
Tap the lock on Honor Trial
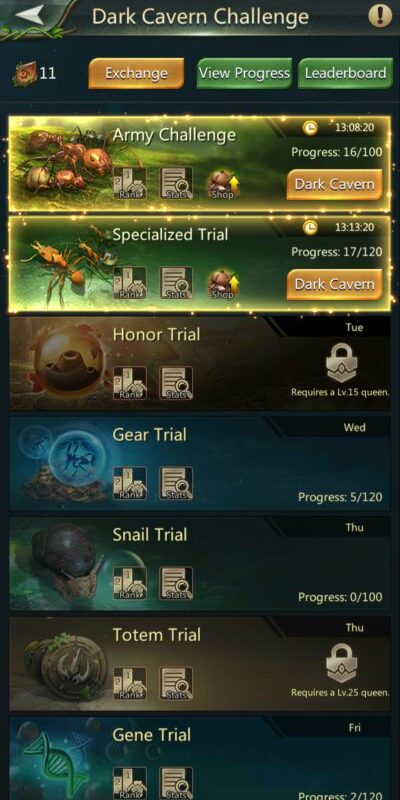pos(341,363)
